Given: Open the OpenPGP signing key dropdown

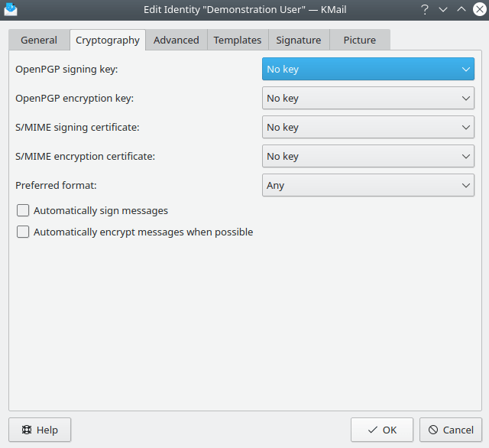Looking at the screenshot, I should coord(368,69).
